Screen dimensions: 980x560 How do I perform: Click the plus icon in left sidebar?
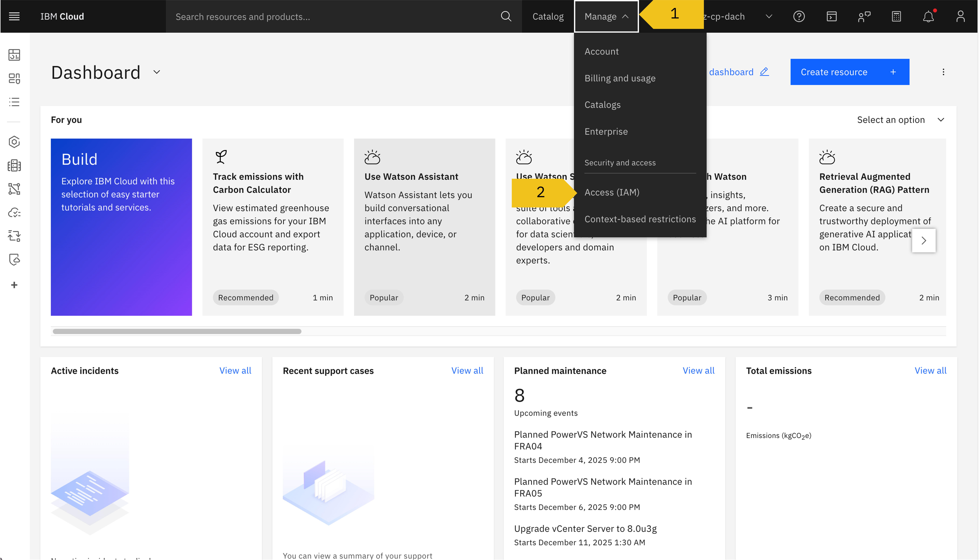pos(14,285)
